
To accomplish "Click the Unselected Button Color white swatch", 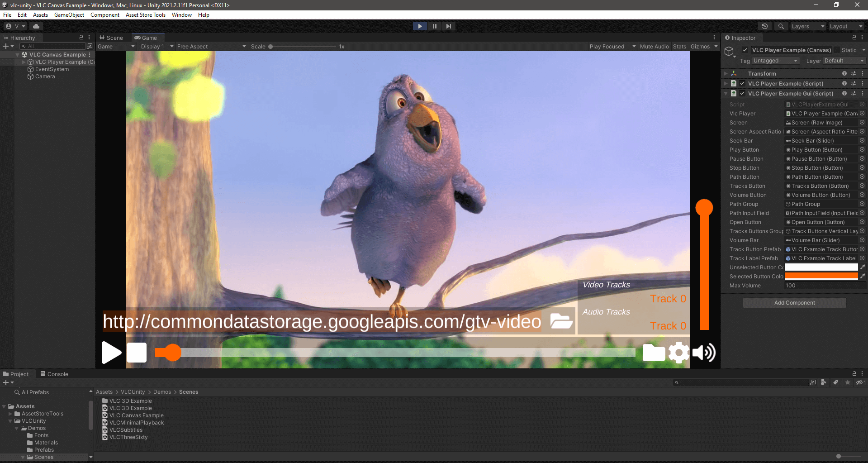I will click(x=821, y=267).
